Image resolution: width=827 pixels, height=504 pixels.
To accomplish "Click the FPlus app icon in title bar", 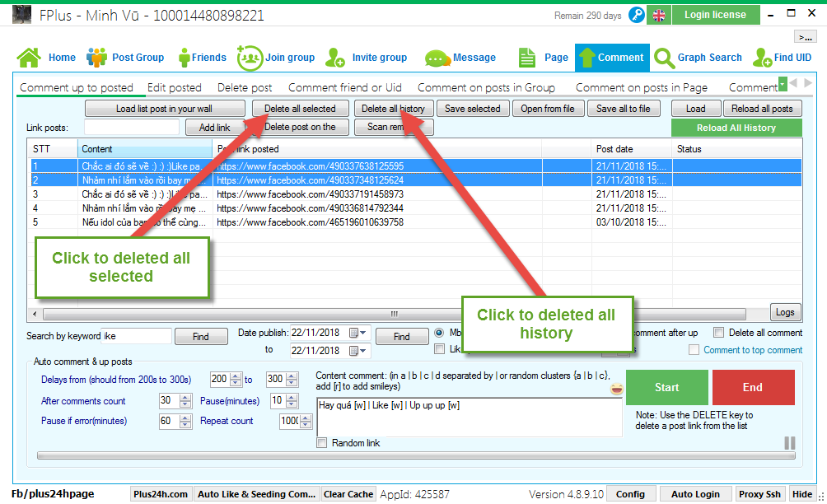I will 21,15.
